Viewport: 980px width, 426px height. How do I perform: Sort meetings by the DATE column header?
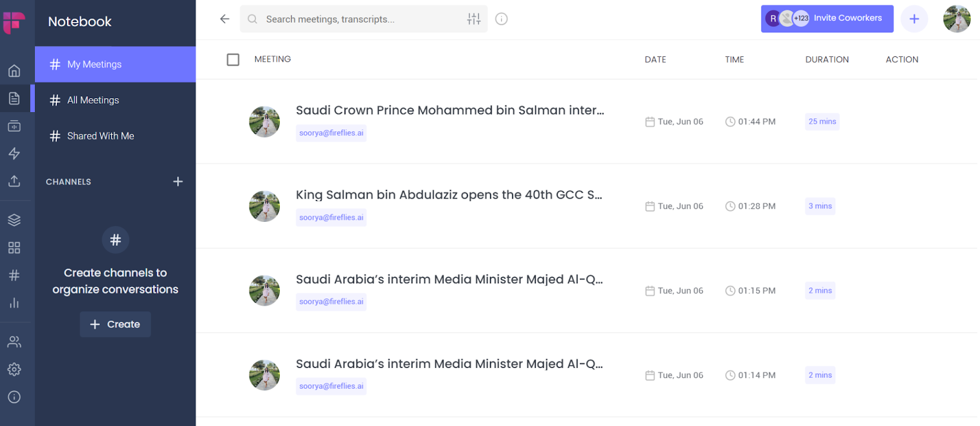(655, 59)
